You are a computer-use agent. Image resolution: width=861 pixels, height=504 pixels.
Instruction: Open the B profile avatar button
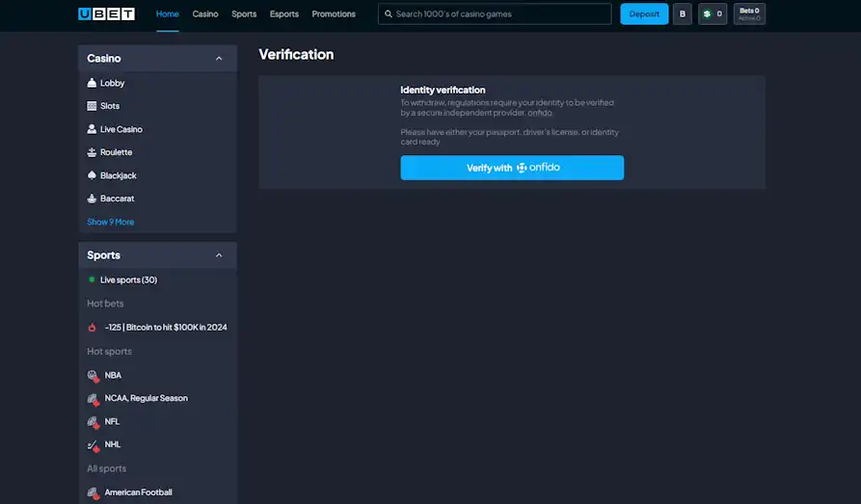[x=683, y=14]
